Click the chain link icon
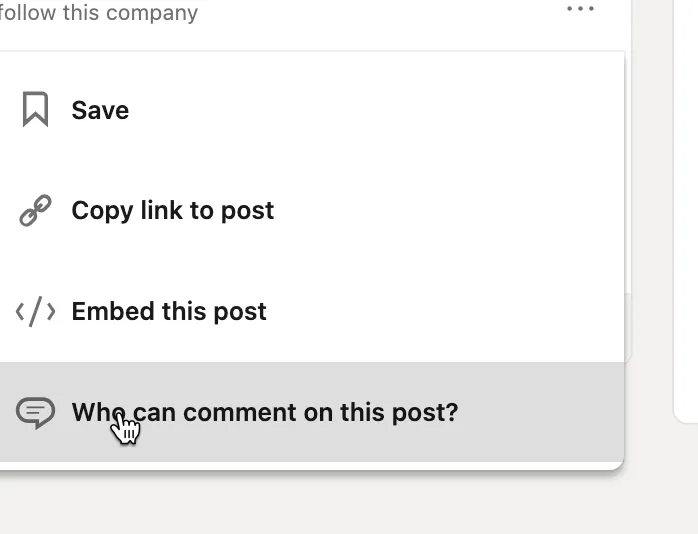The width and height of the screenshot is (698, 534). [35, 210]
